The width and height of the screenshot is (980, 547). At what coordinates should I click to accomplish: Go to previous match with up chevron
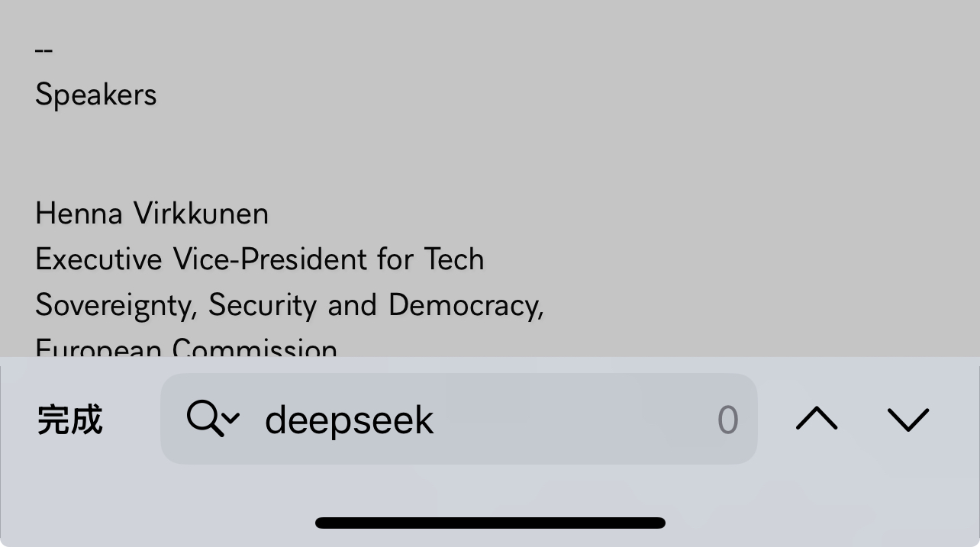click(817, 419)
